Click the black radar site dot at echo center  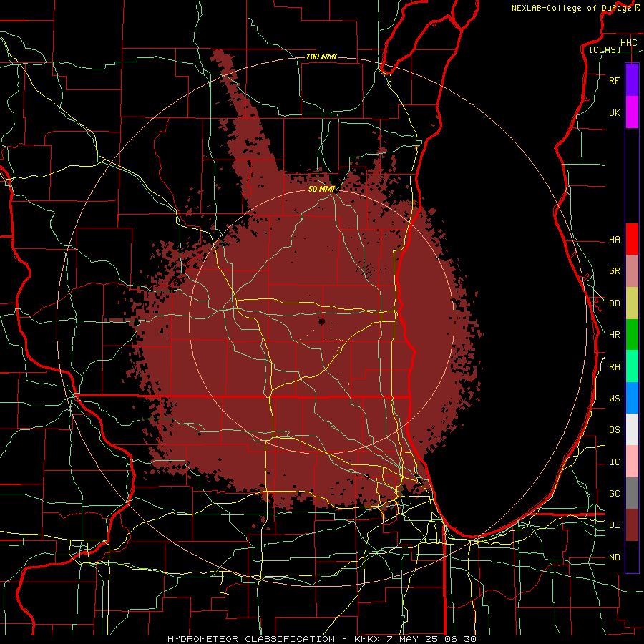[x=321, y=321]
